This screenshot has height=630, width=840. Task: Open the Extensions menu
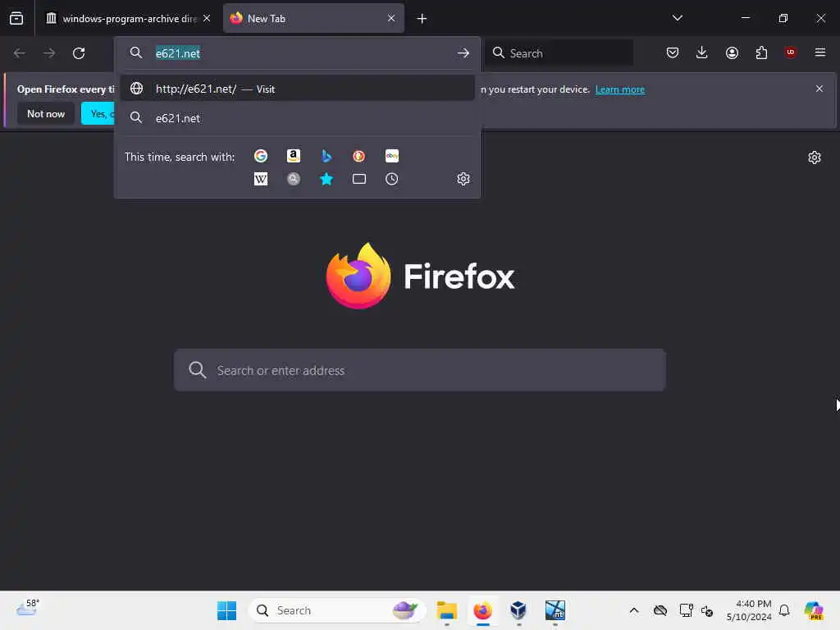click(761, 52)
